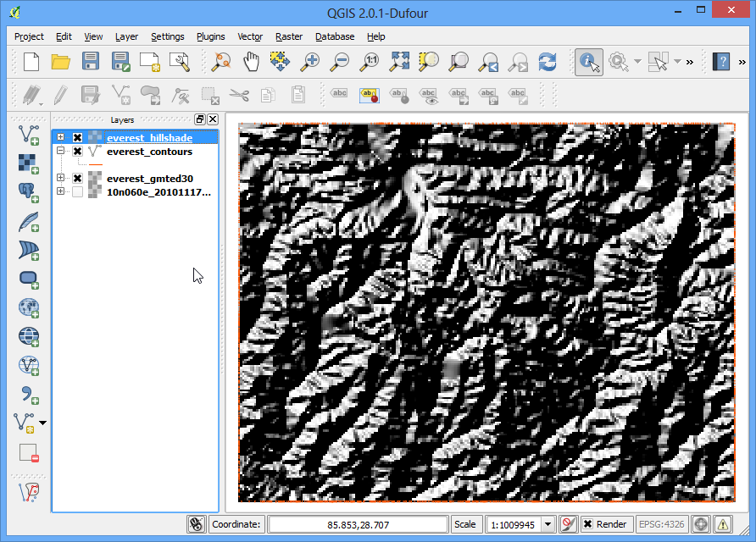
Task: Open the New Print Composer icon
Action: pyautogui.click(x=150, y=62)
